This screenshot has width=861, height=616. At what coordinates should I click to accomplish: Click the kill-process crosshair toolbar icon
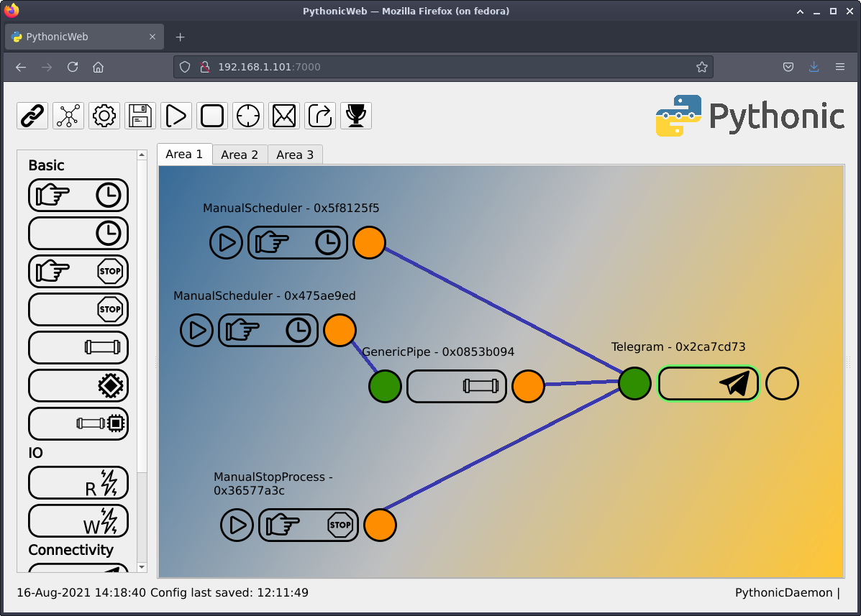click(248, 115)
